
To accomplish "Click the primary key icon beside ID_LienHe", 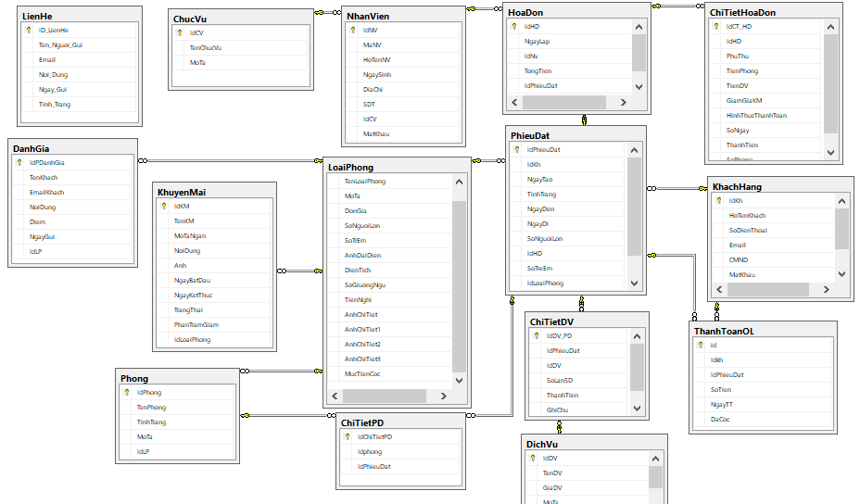I will (29, 31).
